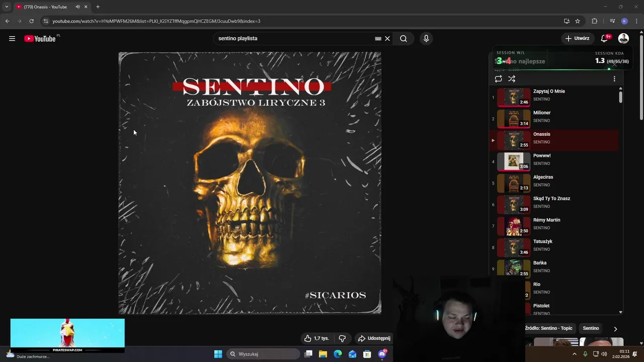Mute the tab via speaker icon
The height and width of the screenshot is (362, 644).
77,7
